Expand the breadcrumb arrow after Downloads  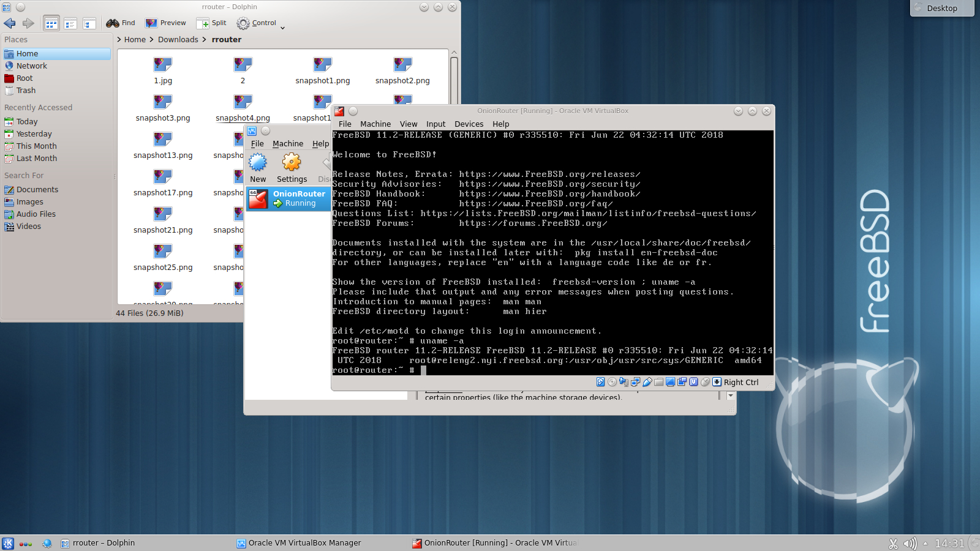coord(204,40)
